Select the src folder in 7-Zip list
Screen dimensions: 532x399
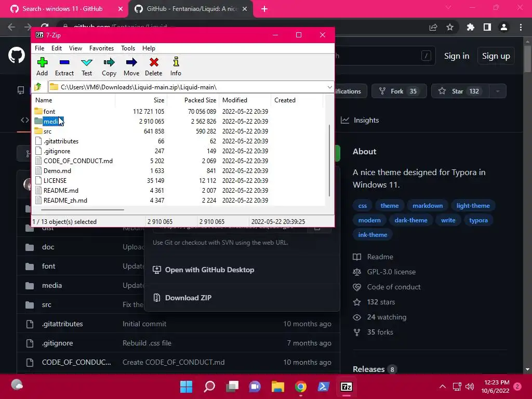(x=47, y=131)
